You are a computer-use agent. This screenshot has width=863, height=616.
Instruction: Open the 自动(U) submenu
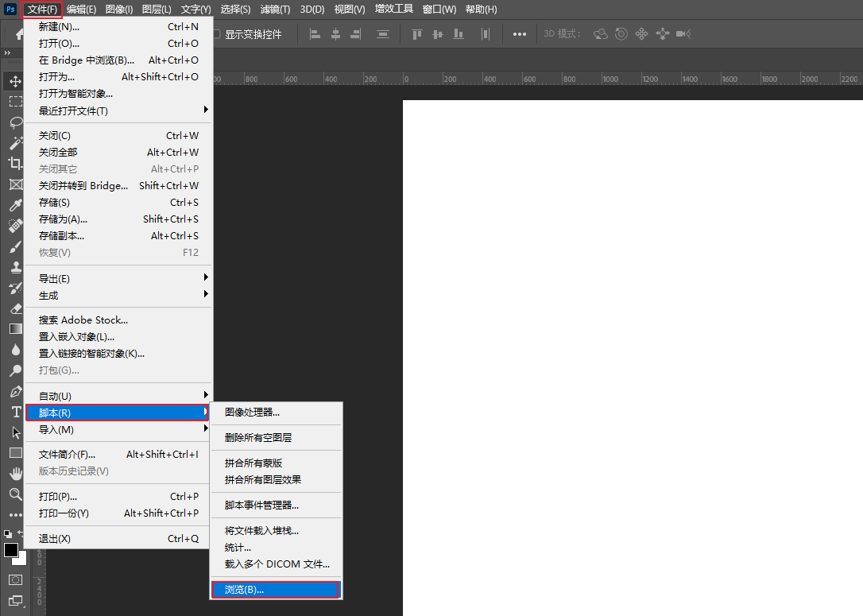click(x=119, y=396)
